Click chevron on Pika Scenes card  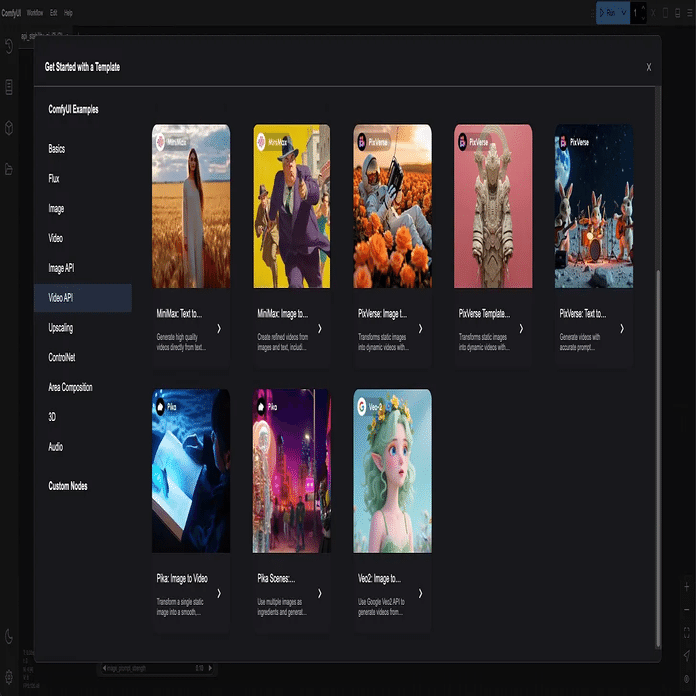(320, 593)
